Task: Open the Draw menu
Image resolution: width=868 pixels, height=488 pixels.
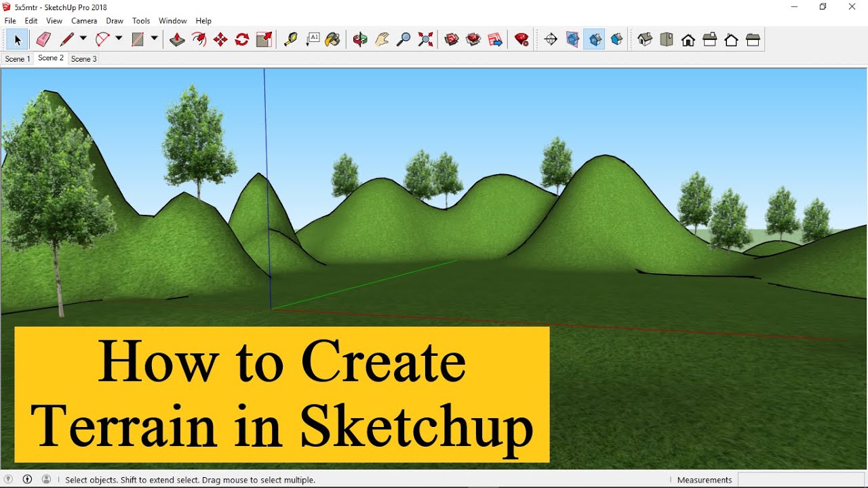Action: [x=115, y=21]
